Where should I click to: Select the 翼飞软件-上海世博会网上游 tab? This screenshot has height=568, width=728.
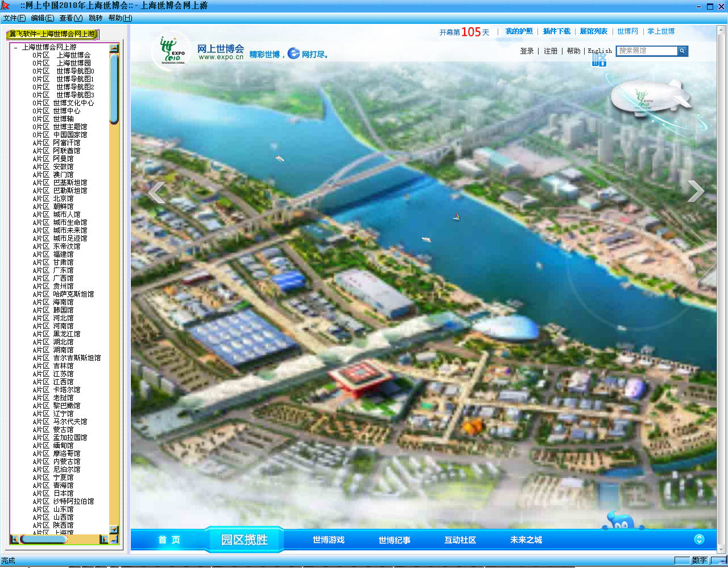pos(52,34)
